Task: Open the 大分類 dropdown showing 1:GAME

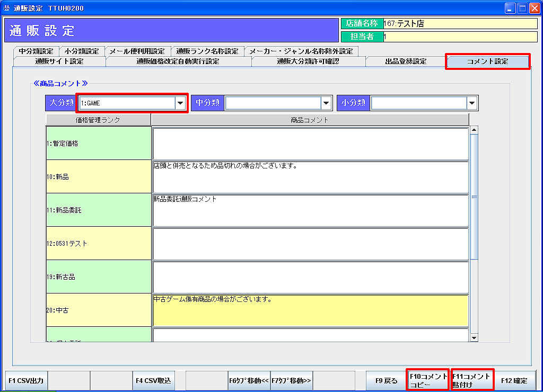Action: click(181, 103)
